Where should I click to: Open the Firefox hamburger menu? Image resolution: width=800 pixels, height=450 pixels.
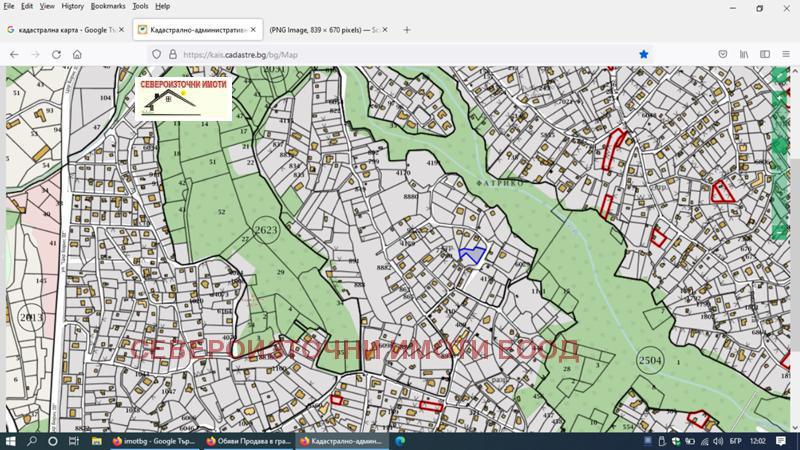[787, 54]
